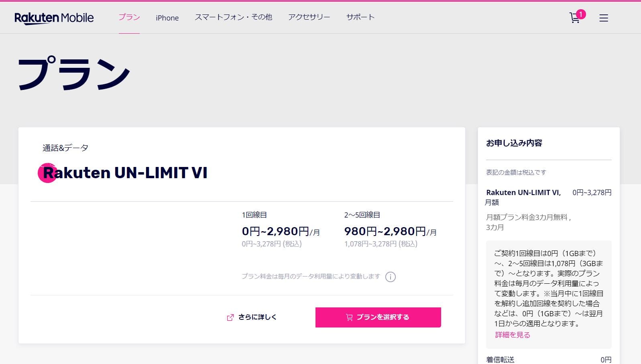
Task: Click the large プラン page title
Action: [x=74, y=73]
